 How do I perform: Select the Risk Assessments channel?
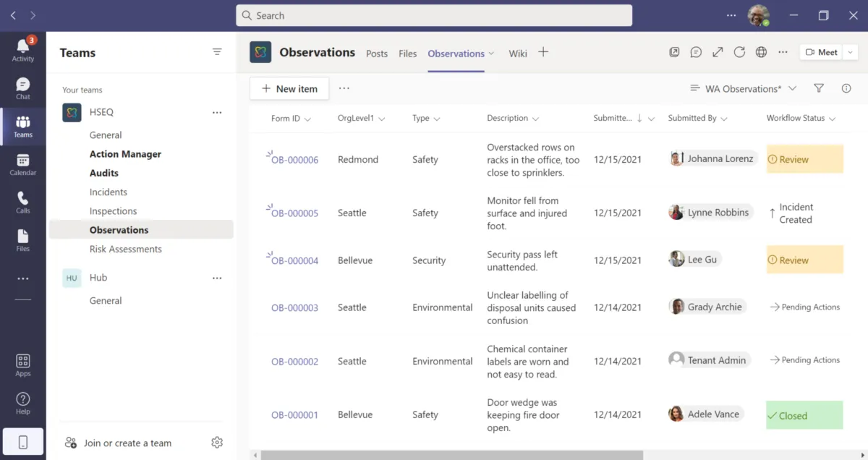(125, 249)
